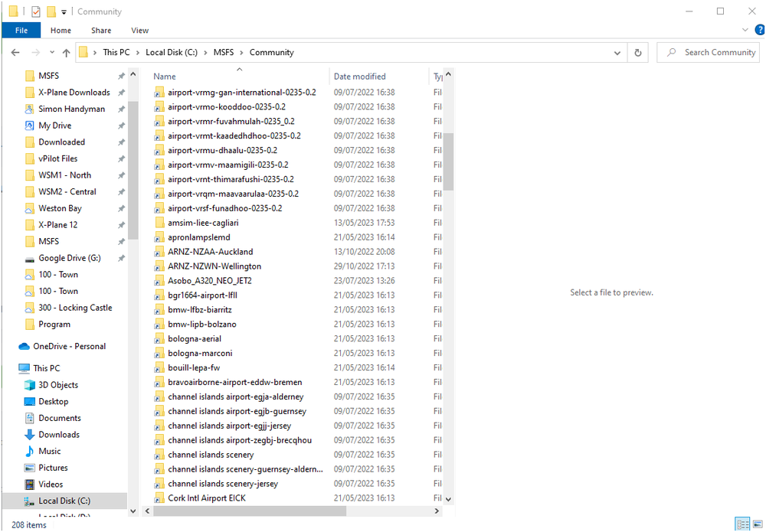Screen dimensions: 766x532
Task: Refresh the folder view with the refresh icon
Action: coord(638,52)
